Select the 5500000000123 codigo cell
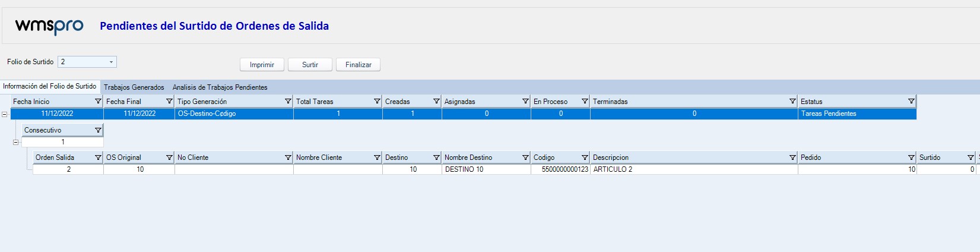 point(560,169)
